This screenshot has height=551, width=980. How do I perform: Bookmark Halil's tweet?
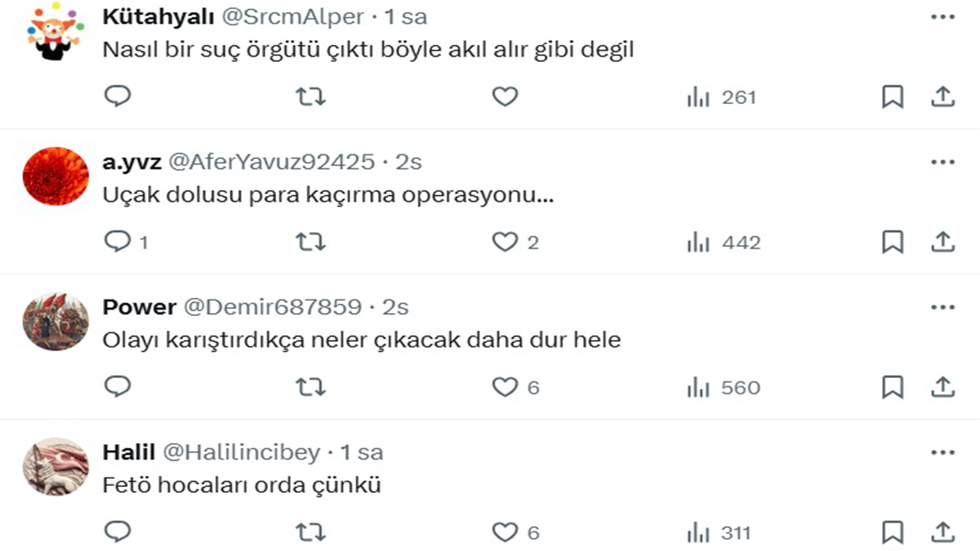coord(893,532)
